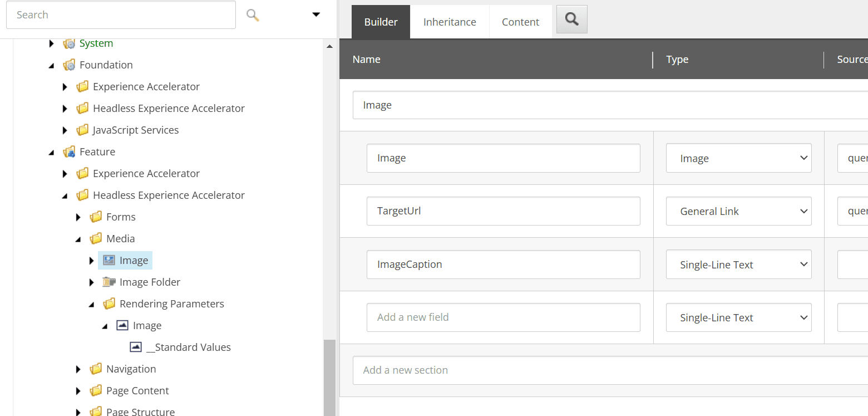The image size is (868, 416).
Task: Open the search options dropdown arrow
Action: click(316, 15)
